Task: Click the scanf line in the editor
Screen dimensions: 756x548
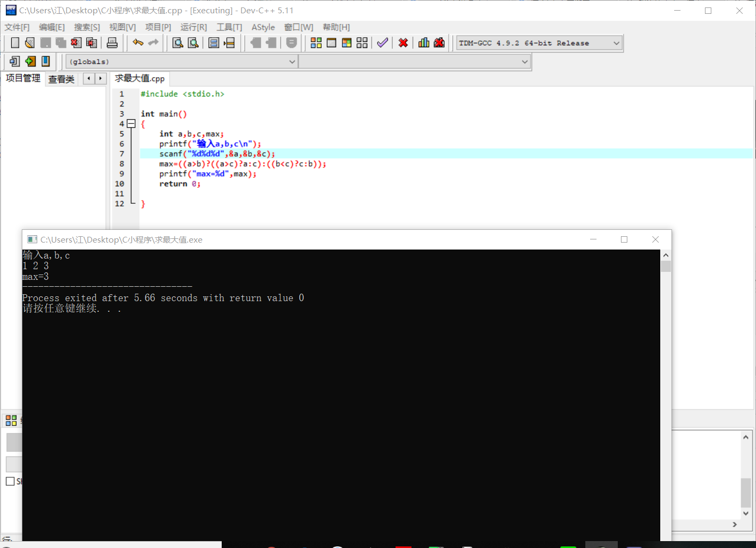Action: 217,154
